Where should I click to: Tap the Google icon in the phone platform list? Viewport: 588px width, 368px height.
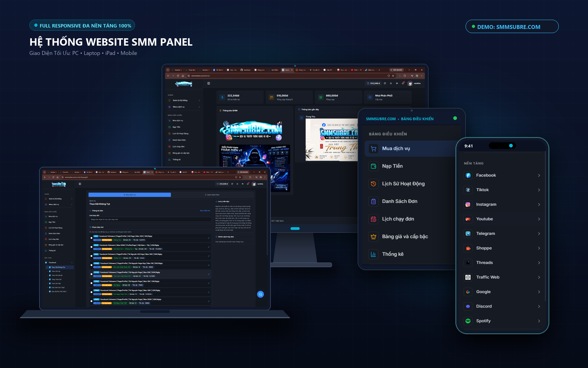click(x=468, y=292)
